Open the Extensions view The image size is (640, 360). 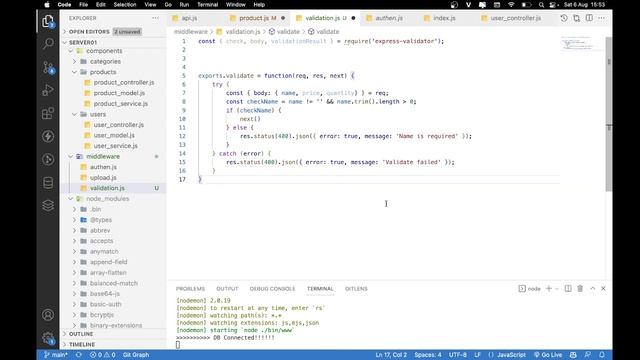tap(48, 113)
